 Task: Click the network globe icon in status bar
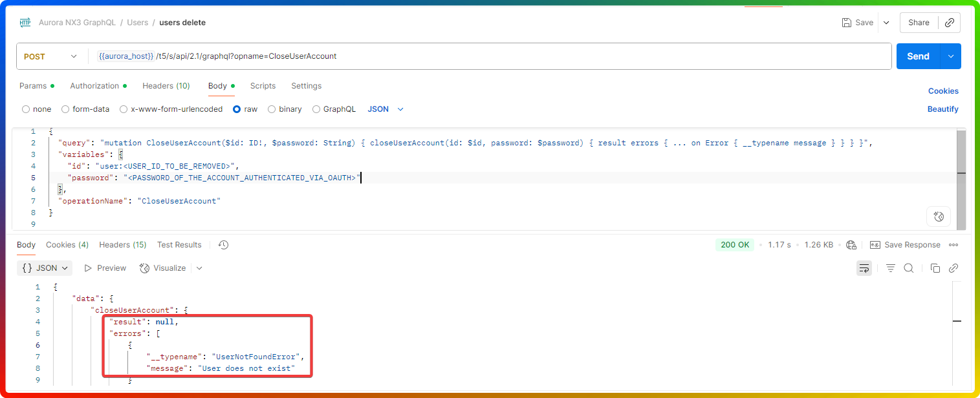[851, 245]
